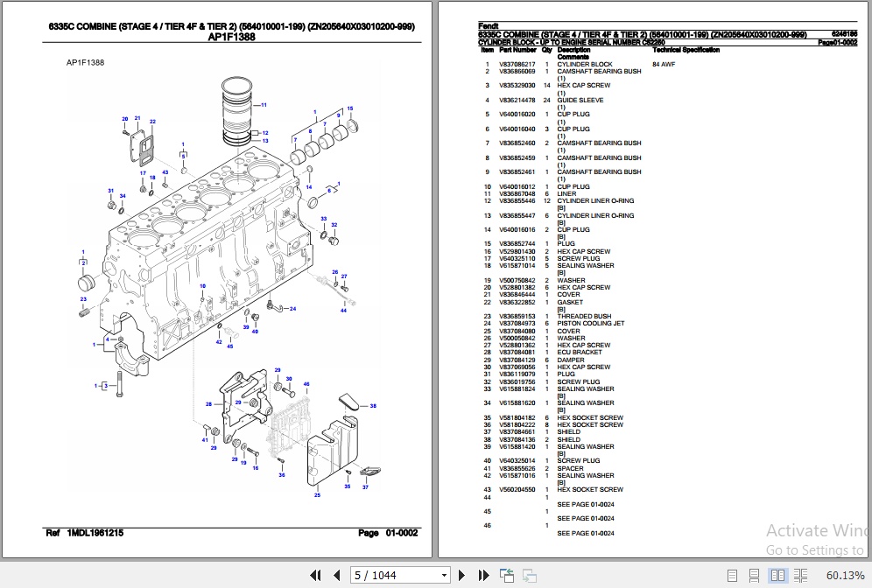Click the Page 01-0002 footer text
Viewport: 872px width, 588px height.
[x=388, y=533]
